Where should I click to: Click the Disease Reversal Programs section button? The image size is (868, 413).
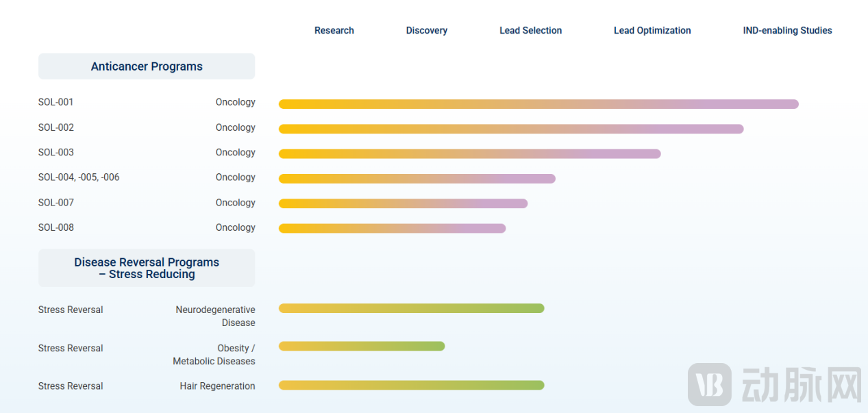coord(147,268)
